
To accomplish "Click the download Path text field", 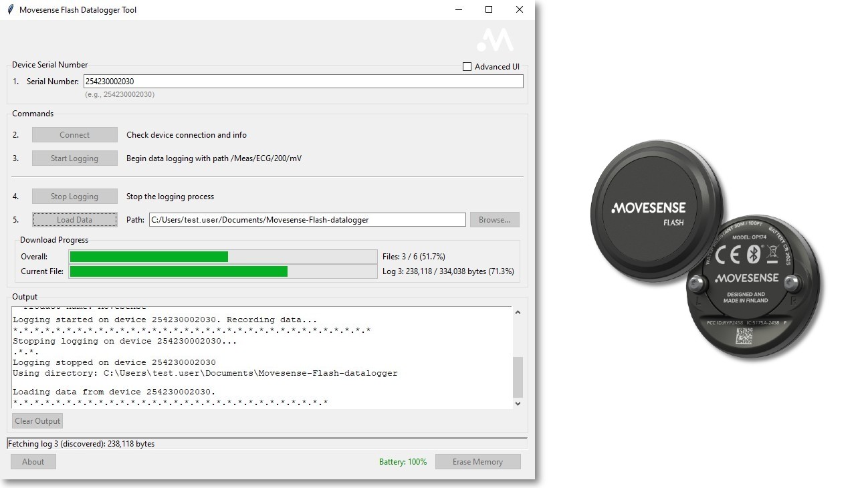I will [307, 220].
